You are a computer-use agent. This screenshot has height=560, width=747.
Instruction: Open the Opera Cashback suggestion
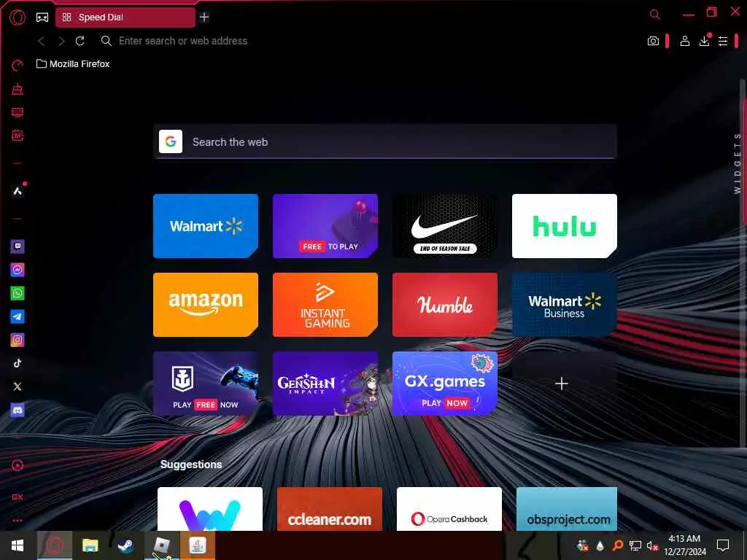pyautogui.click(x=449, y=508)
